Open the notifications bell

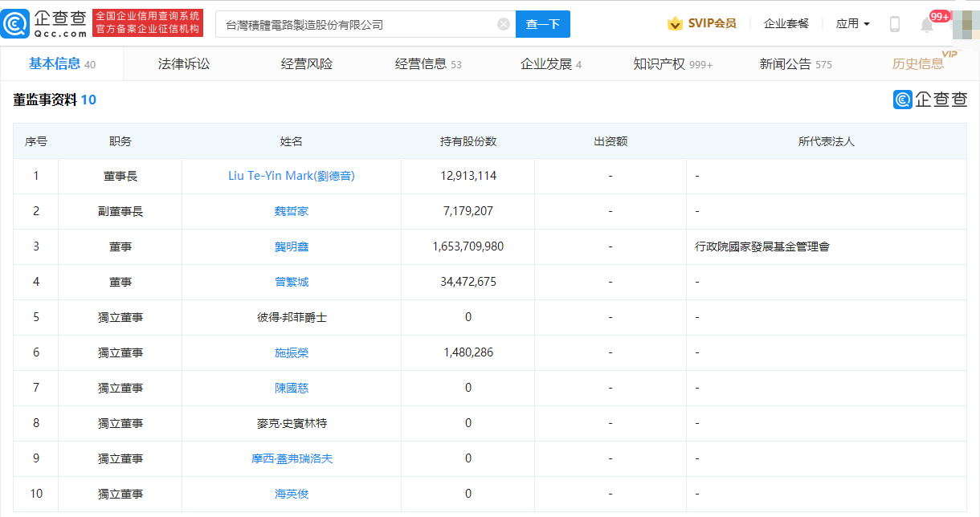[927, 24]
